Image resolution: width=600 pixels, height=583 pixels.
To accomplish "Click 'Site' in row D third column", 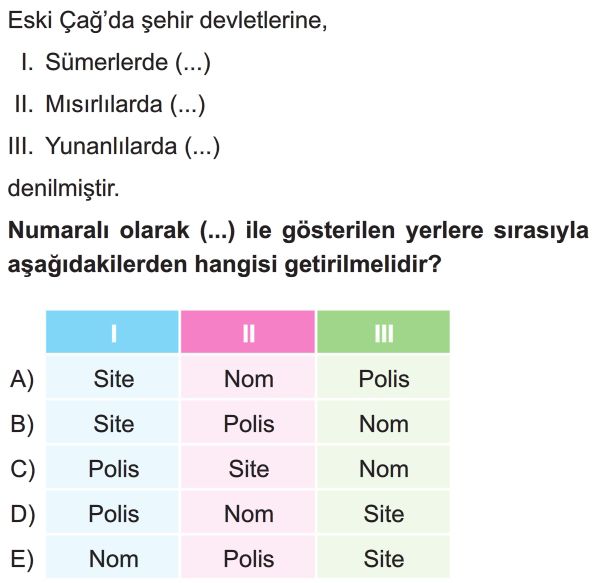I will point(384,513).
